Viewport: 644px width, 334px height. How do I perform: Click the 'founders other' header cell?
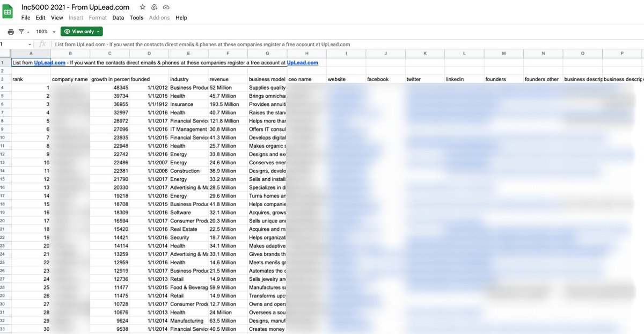tap(543, 79)
